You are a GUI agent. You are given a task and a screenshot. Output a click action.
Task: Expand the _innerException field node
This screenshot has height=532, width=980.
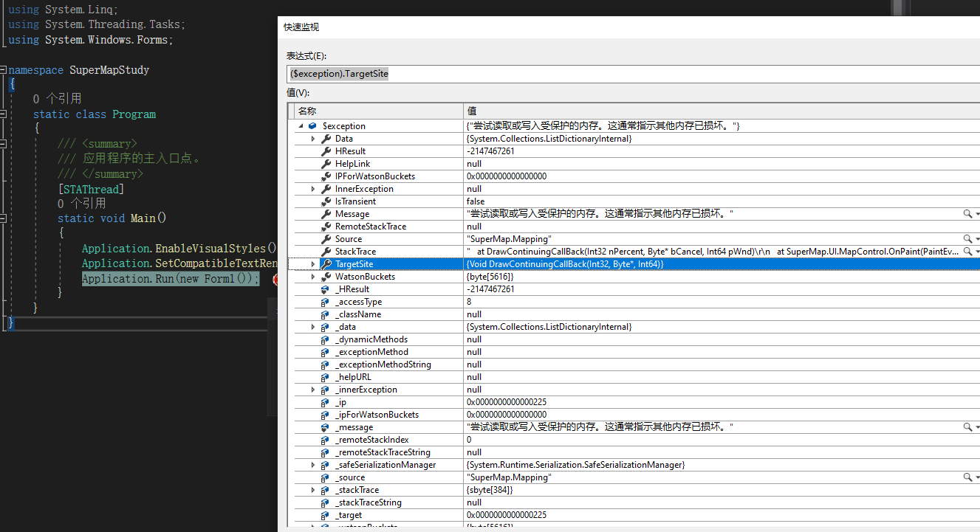(x=313, y=390)
